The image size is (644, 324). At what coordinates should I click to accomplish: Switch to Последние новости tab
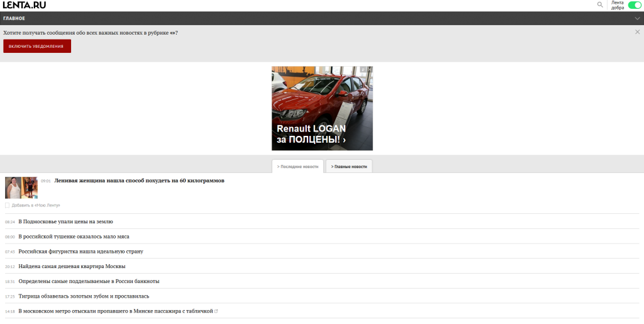click(x=297, y=166)
